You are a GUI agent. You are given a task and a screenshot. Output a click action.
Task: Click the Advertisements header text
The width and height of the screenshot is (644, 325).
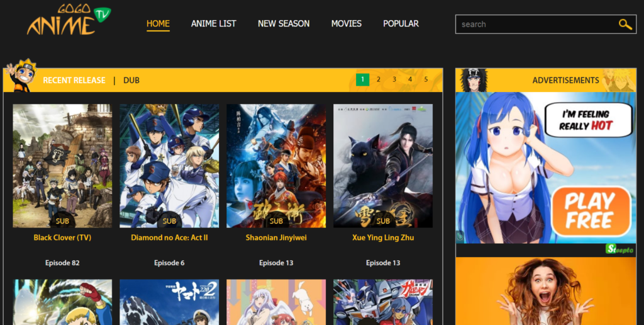tap(565, 80)
